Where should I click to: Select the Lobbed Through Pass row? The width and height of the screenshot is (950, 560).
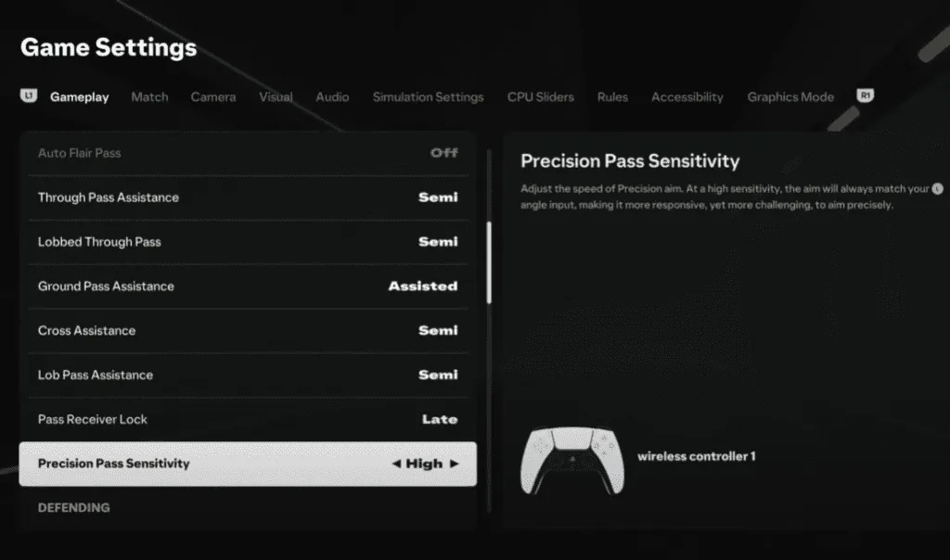coord(248,242)
